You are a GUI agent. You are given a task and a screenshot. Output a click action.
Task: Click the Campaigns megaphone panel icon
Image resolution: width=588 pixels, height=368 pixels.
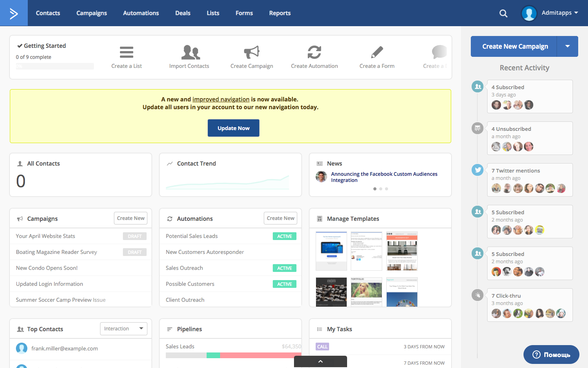click(20, 219)
